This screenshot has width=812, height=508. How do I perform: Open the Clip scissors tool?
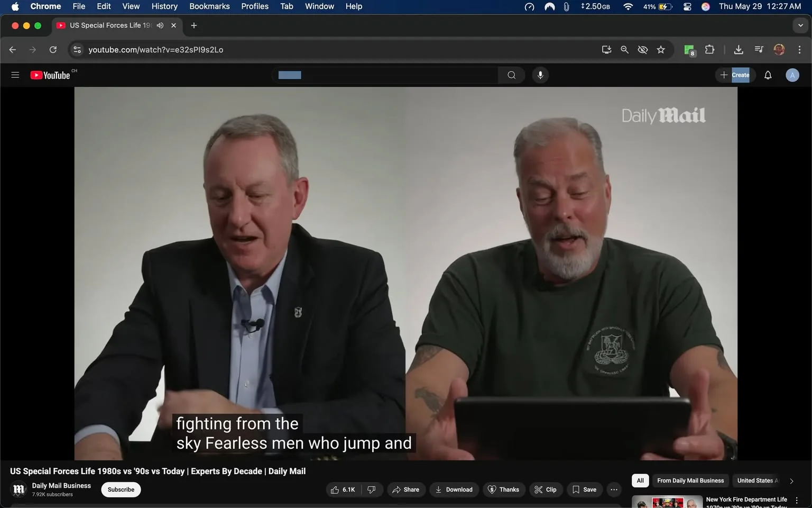pyautogui.click(x=545, y=489)
